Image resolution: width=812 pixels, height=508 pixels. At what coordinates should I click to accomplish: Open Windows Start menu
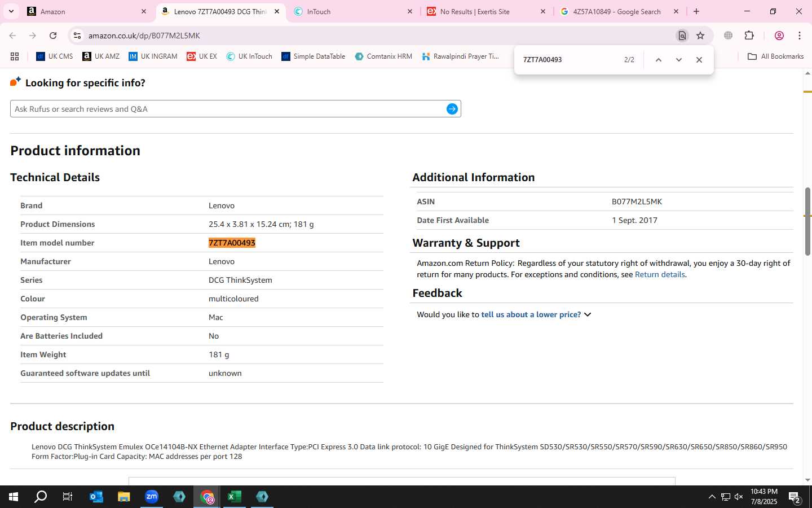(x=14, y=497)
